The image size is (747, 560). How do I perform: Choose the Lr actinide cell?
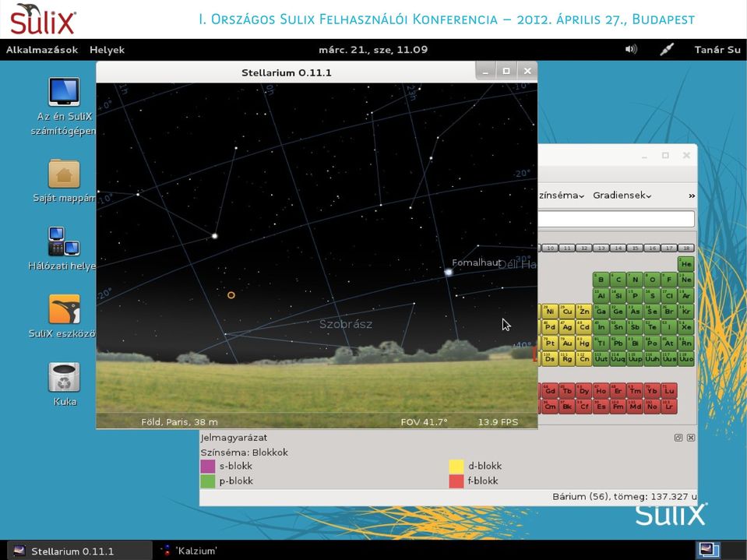(x=669, y=407)
